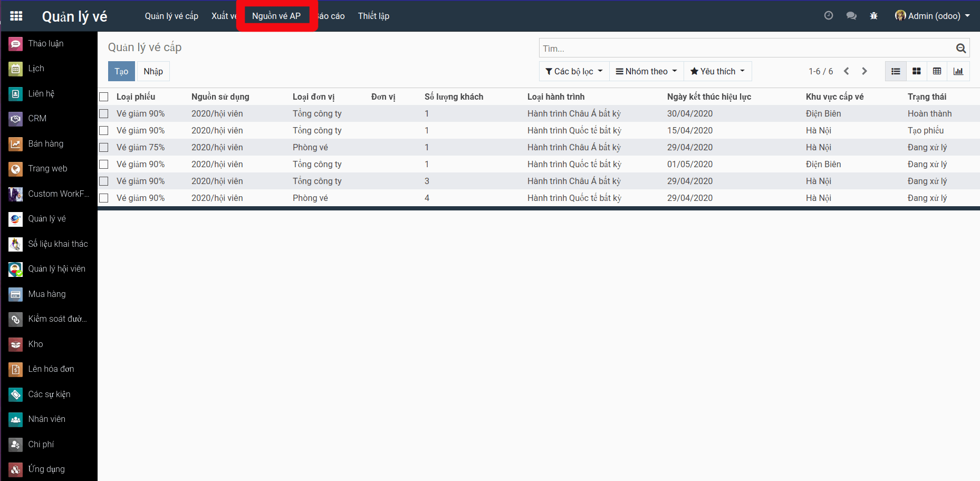Open the developer debug bug icon
This screenshot has height=481, width=980.
(x=874, y=16)
